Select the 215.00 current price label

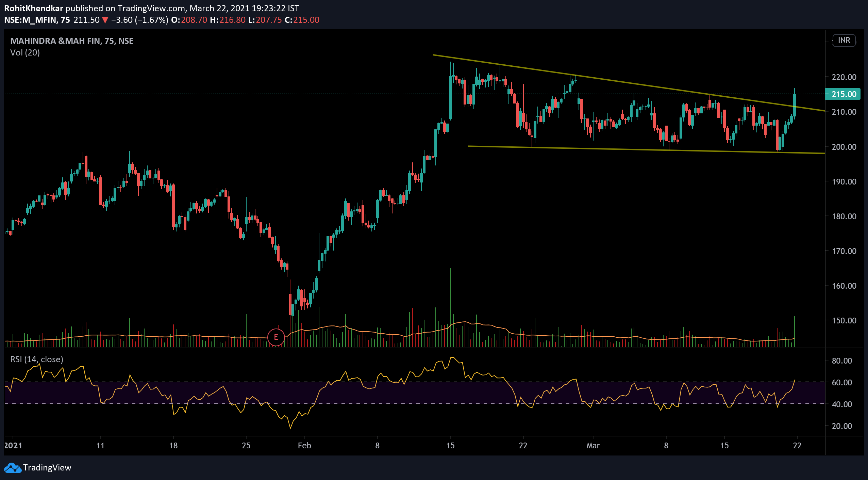pos(844,94)
